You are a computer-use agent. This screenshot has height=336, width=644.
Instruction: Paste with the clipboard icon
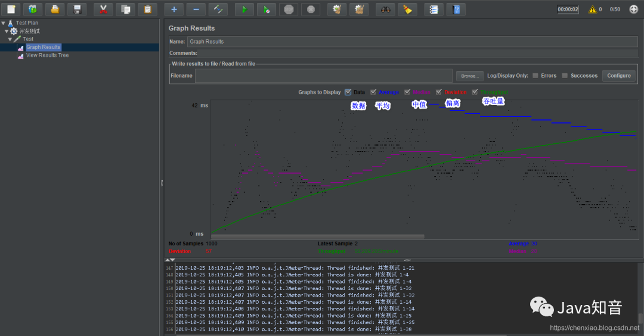(147, 9)
